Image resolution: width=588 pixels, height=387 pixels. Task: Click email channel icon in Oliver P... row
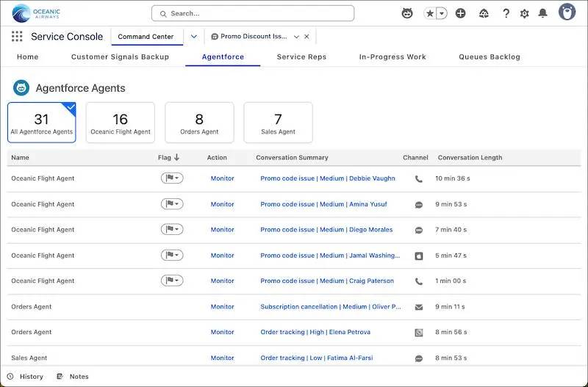pyautogui.click(x=419, y=307)
